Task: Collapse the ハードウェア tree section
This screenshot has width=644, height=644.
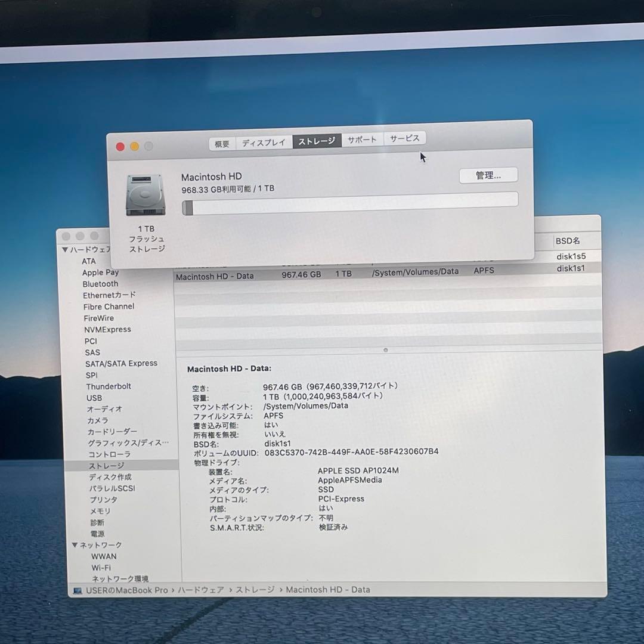Action: tap(66, 249)
